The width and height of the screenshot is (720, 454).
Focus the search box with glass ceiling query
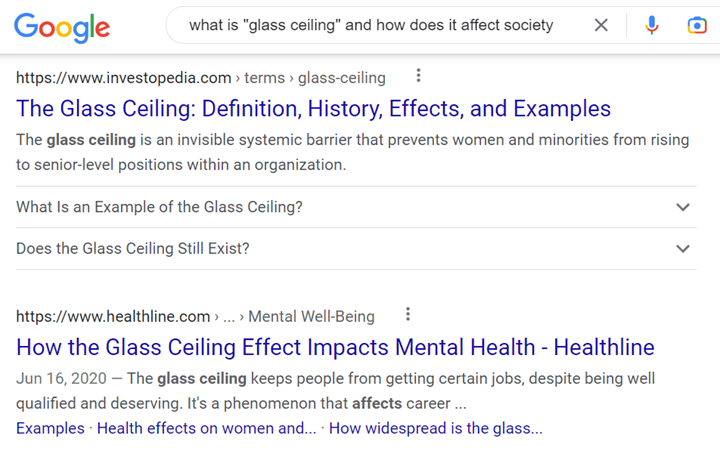pos(370,25)
